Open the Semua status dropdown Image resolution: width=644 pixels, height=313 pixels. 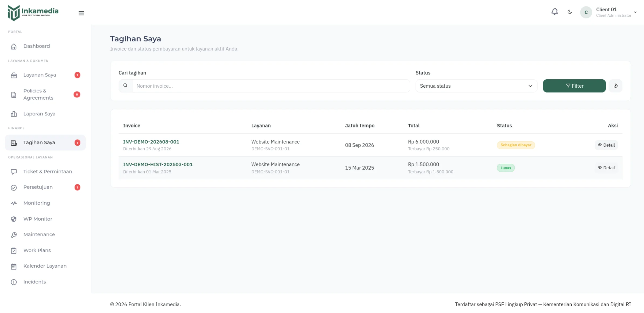point(476,86)
